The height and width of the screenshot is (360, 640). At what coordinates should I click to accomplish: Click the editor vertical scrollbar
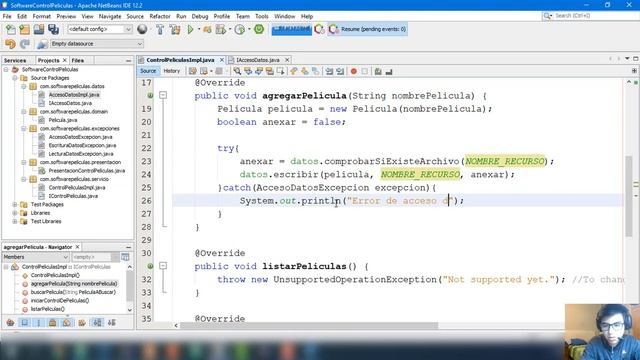pos(629,196)
